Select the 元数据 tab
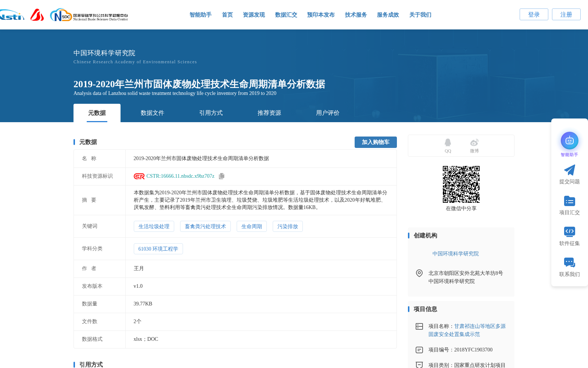588x368 pixels. pos(97,113)
